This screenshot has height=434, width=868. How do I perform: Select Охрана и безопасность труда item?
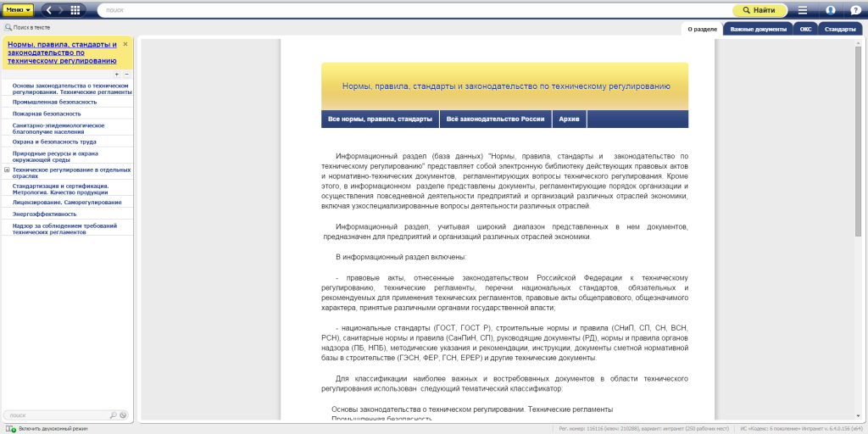(54, 142)
